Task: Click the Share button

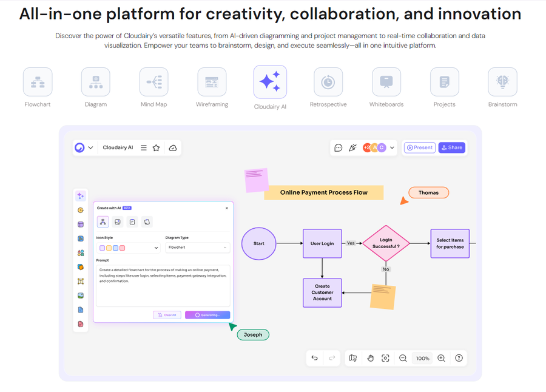Action: (452, 147)
